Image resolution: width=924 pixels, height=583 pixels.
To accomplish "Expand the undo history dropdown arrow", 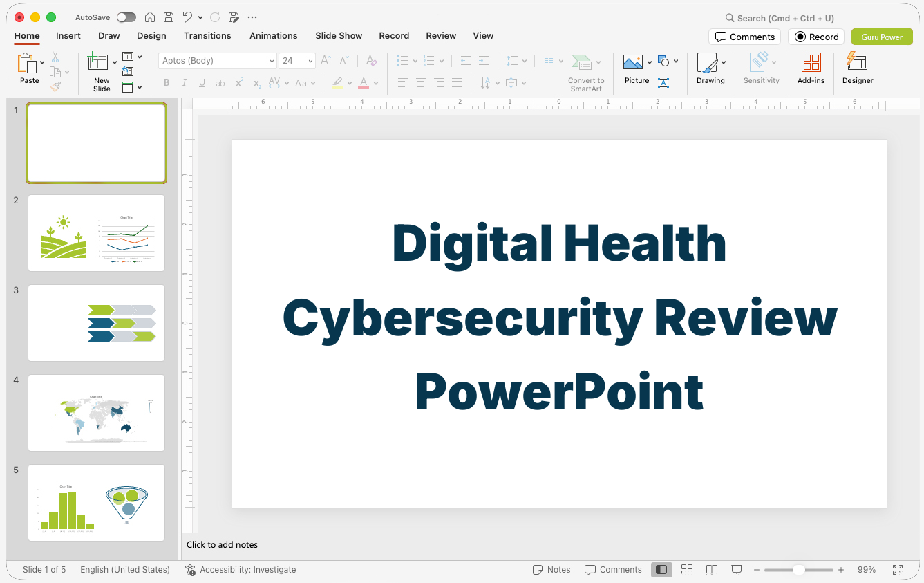I will coord(200,17).
